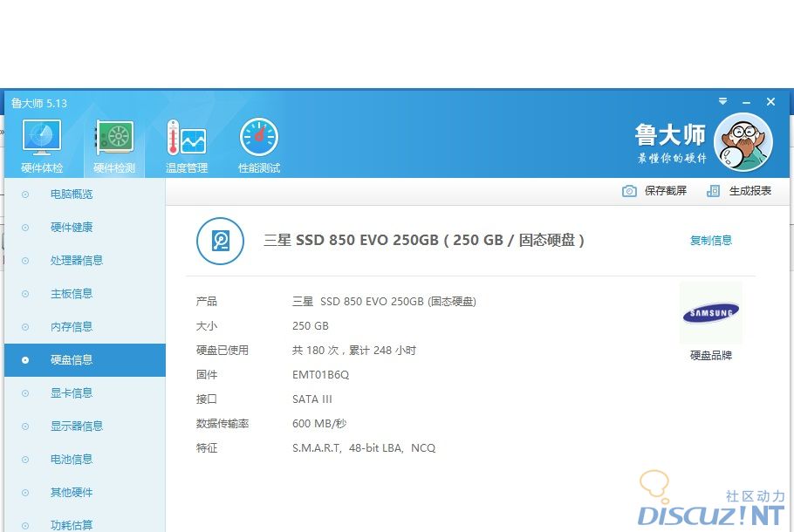This screenshot has width=794, height=532.
Task: Open 温度管理 temperature management icon
Action: point(187,138)
